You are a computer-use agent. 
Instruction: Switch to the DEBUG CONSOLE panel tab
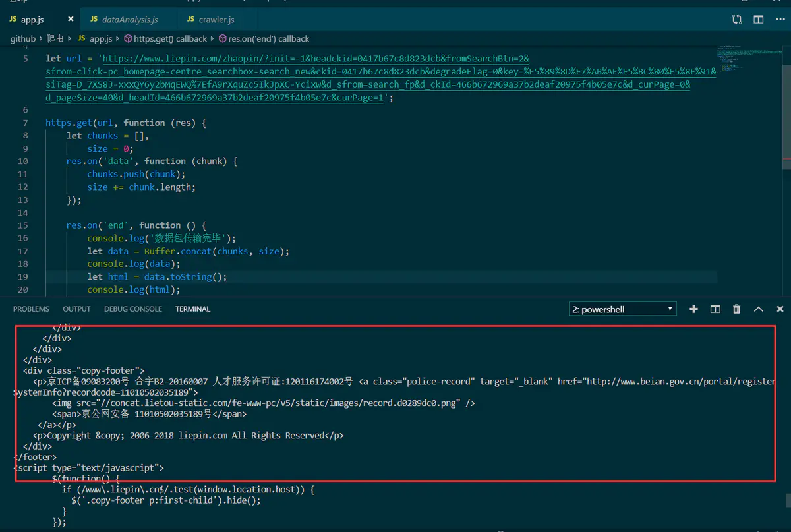(132, 309)
